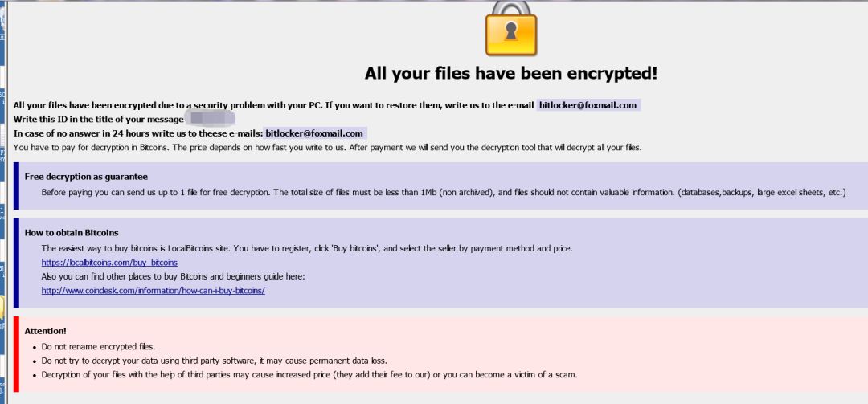Open the localbitcoins.com buy bitcoins link
This screenshot has width=868, height=404.
(x=109, y=263)
